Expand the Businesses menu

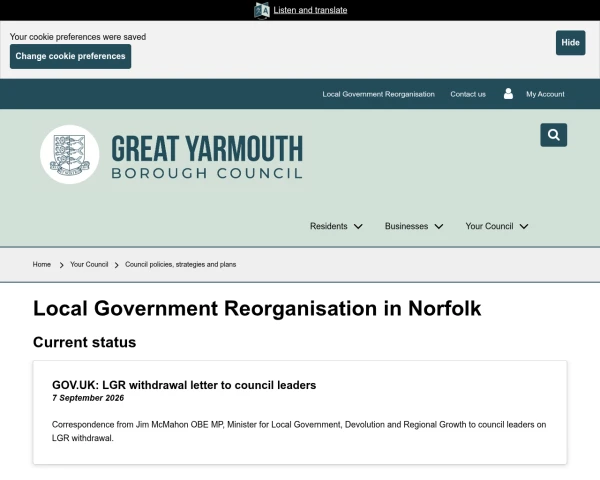tap(414, 226)
